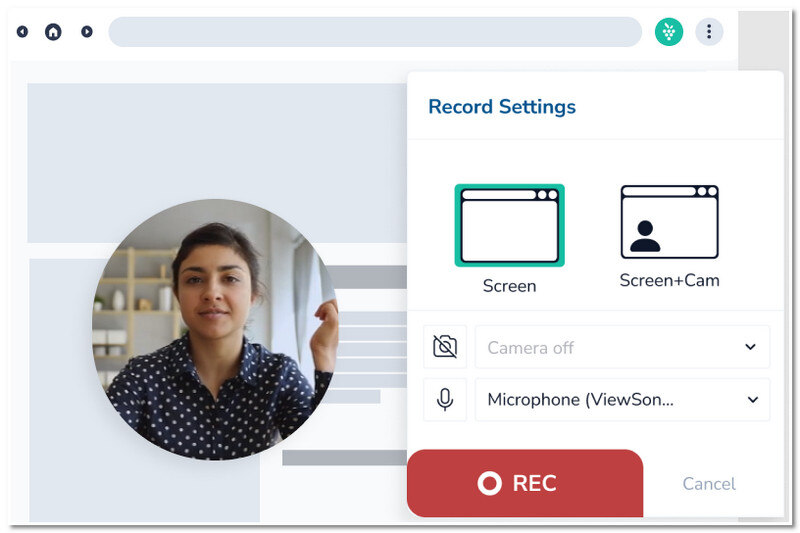Click the browser home button
Viewport: 800px width, 533px height.
pyautogui.click(x=53, y=32)
